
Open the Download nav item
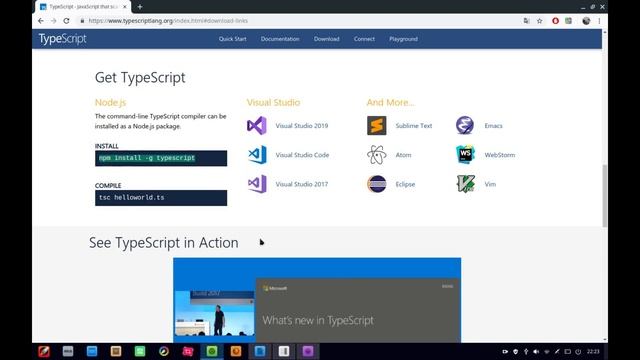pos(327,39)
